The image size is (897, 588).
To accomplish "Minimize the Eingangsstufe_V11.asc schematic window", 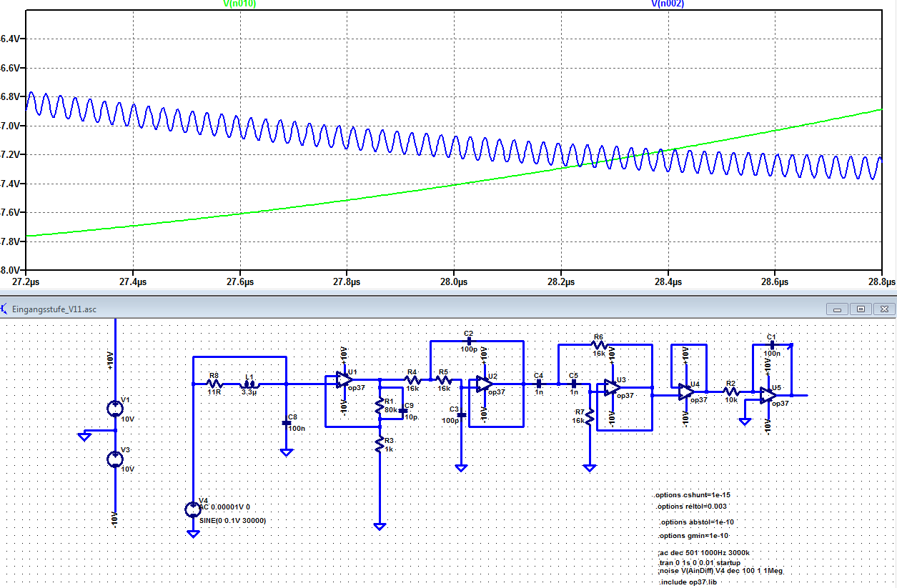I will [x=838, y=309].
